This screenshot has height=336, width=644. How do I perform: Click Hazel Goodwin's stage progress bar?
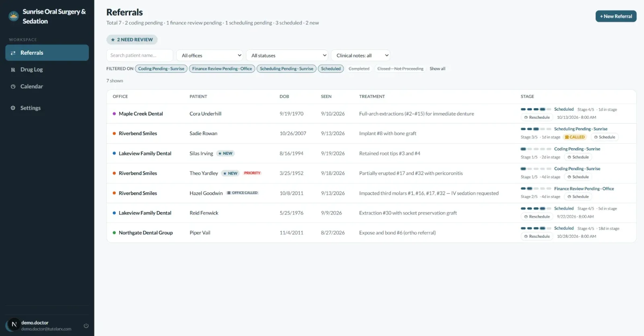tap(536, 188)
